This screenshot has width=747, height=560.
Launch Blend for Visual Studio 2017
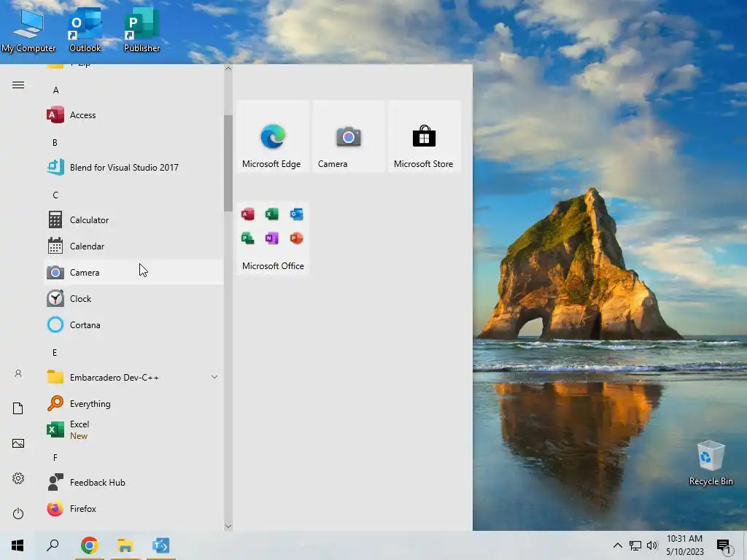pyautogui.click(x=133, y=167)
